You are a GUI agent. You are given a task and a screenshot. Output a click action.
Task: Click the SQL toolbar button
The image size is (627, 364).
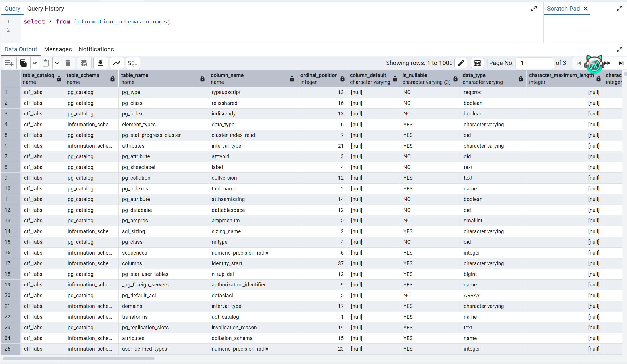point(133,63)
